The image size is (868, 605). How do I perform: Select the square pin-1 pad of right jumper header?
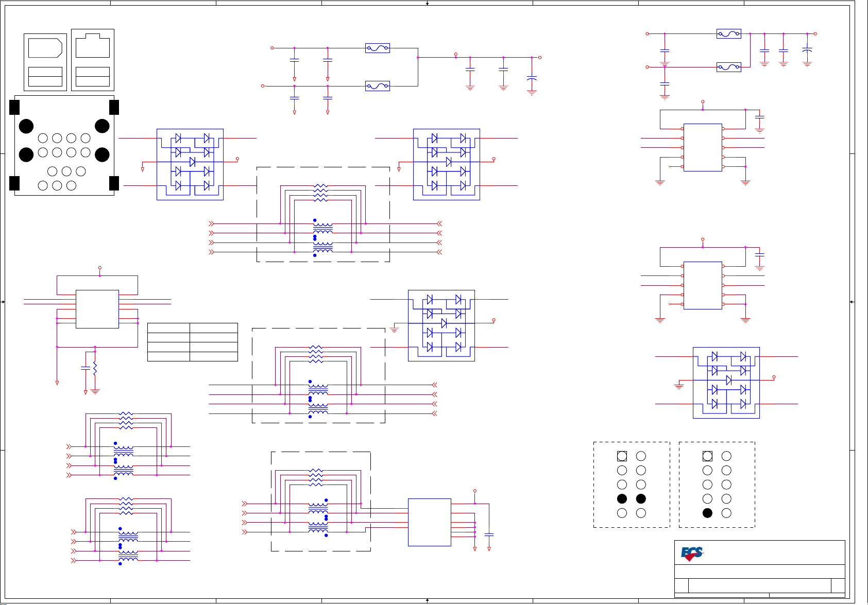coord(707,456)
